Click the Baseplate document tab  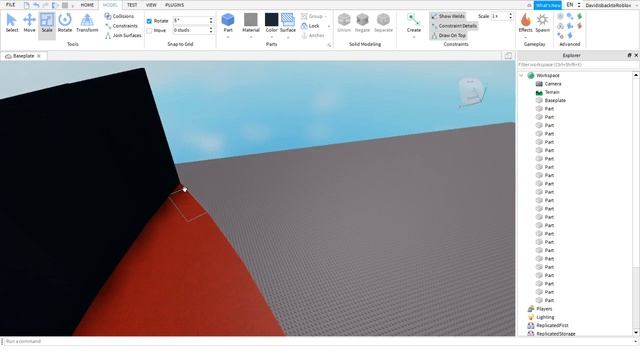(23, 56)
